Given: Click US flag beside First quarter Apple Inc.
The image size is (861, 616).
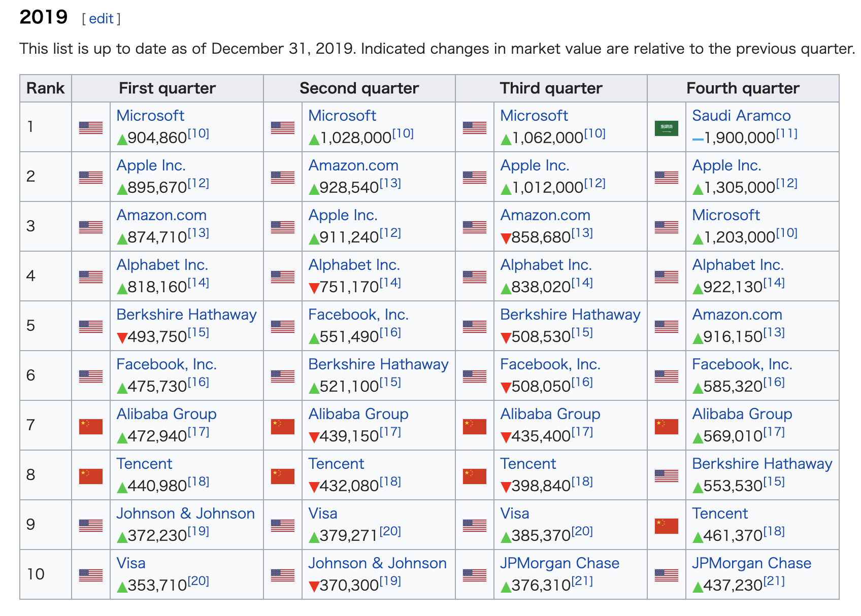Looking at the screenshot, I should point(91,178).
